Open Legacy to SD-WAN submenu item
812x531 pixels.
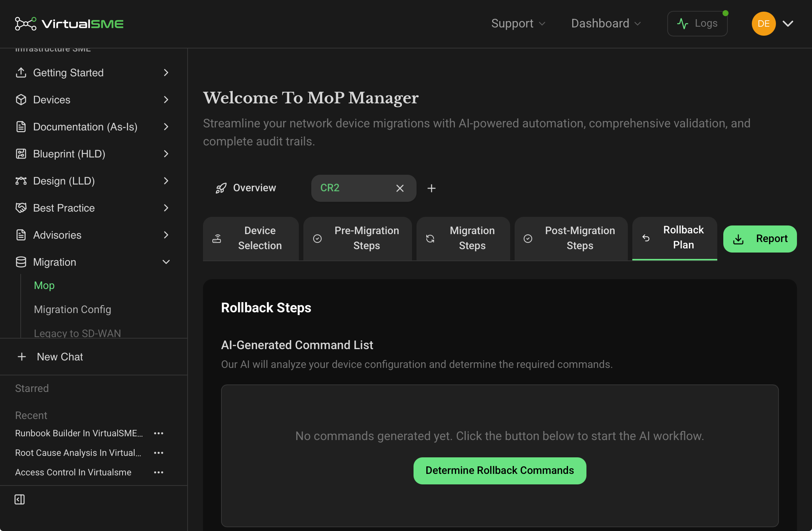(x=77, y=333)
